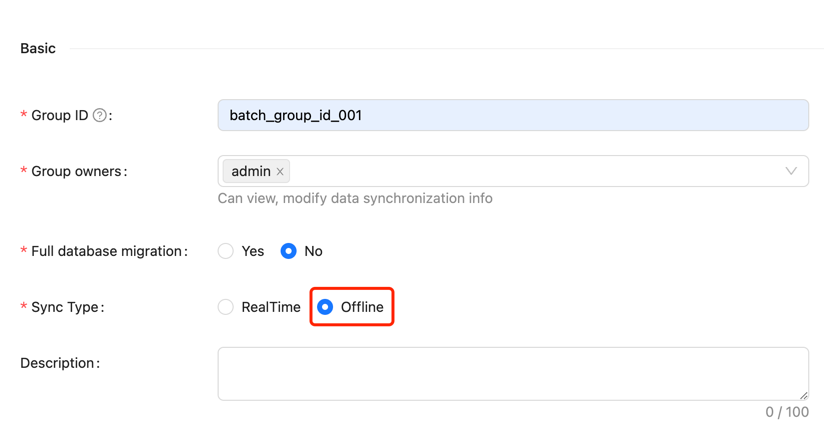The width and height of the screenshot is (824, 422).
Task: Focus the Description text area
Action: click(512, 373)
